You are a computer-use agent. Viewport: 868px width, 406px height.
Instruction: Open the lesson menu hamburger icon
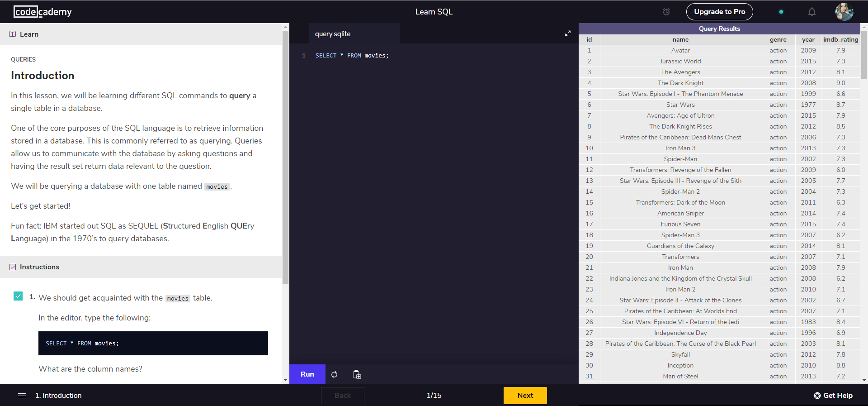point(22,396)
